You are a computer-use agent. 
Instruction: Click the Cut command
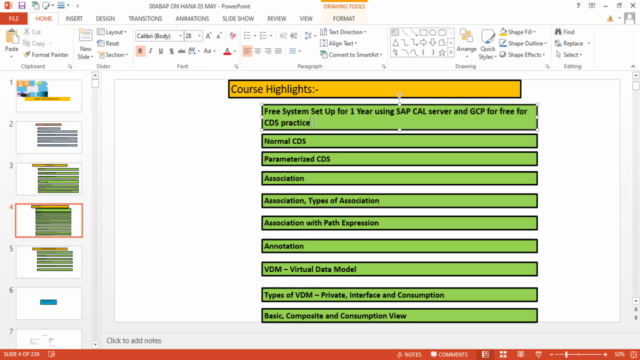[32, 32]
